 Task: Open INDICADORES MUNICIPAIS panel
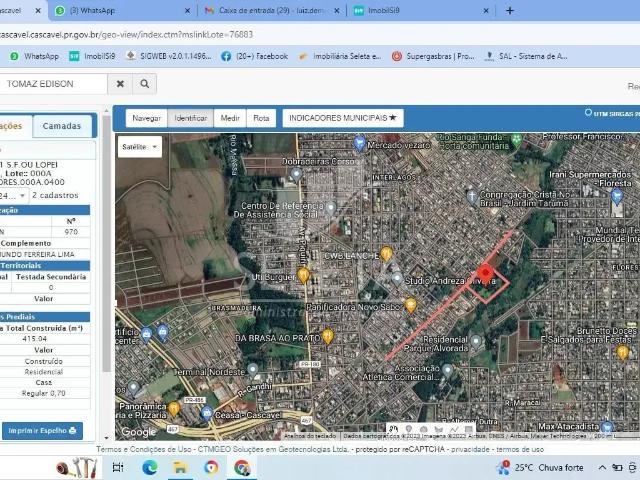point(343,118)
